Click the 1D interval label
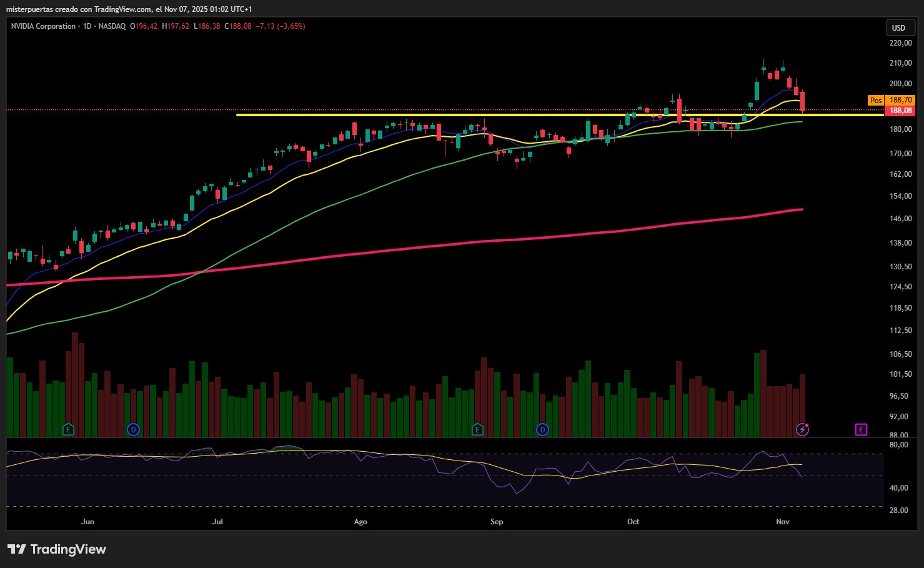 click(87, 26)
